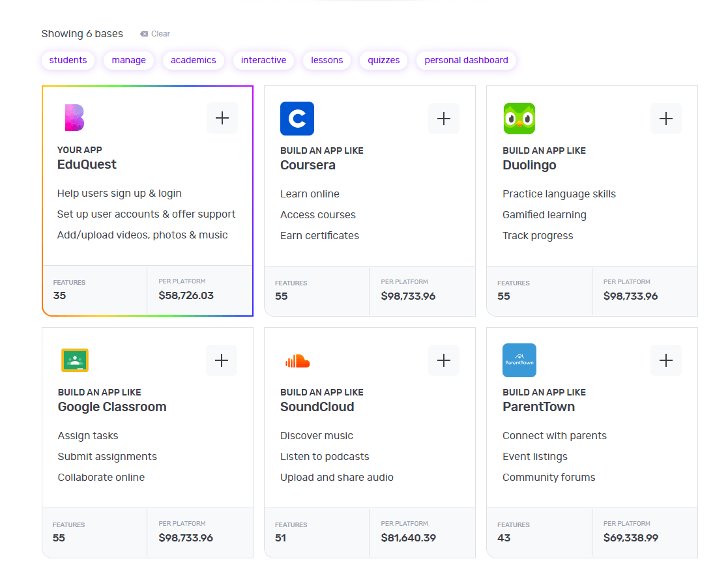Click the $98,733.96 price on Coursera
The height and width of the screenshot is (574, 728).
[x=408, y=296]
